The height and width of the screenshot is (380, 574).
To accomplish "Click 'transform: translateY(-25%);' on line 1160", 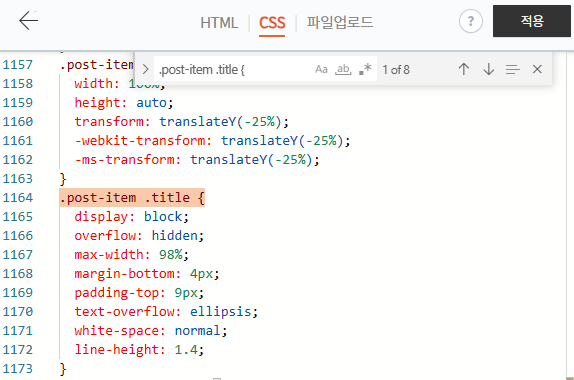I will tap(182, 122).
